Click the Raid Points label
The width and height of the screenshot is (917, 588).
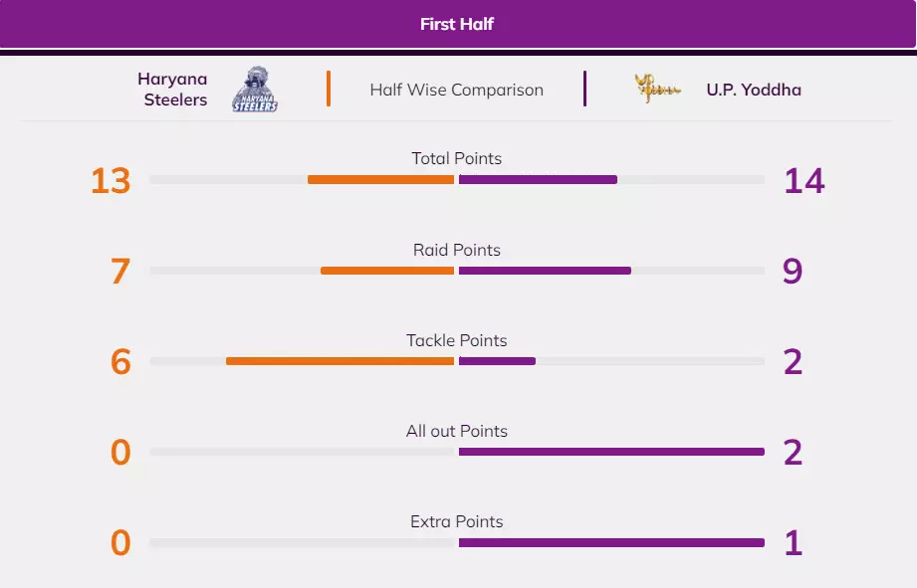(x=457, y=250)
